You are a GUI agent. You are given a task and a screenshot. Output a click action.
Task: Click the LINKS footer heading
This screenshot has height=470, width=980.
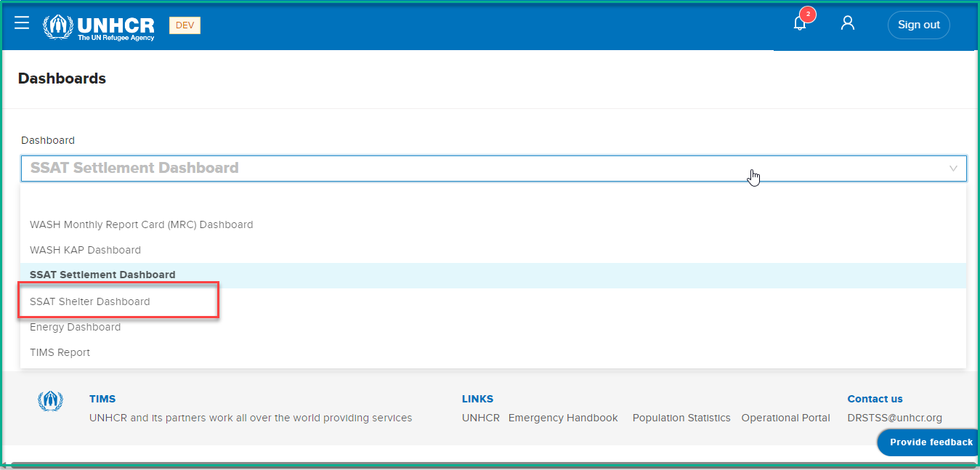(x=477, y=399)
